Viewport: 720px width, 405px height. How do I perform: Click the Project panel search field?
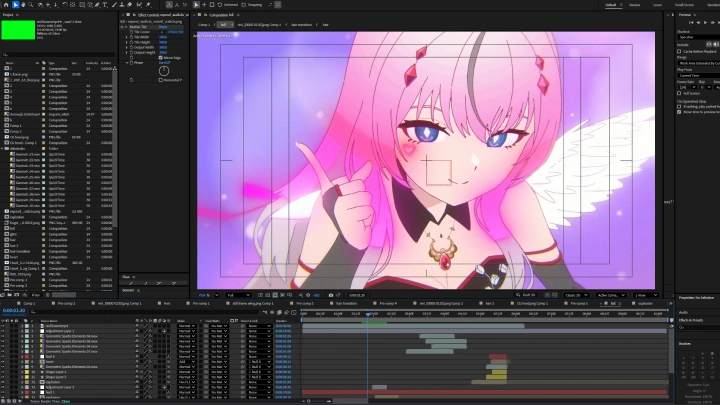click(58, 55)
